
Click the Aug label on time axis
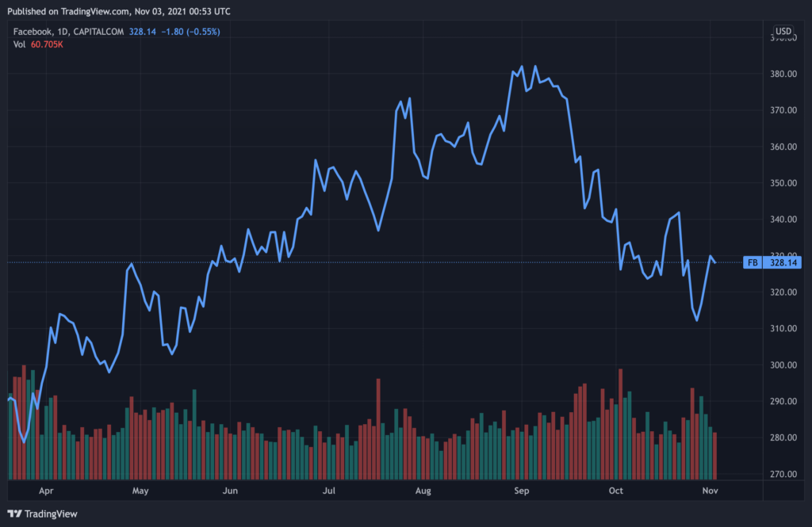423,491
